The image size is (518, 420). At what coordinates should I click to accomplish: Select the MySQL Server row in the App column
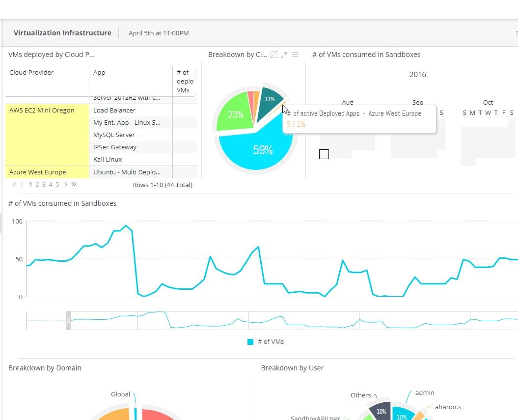point(114,135)
